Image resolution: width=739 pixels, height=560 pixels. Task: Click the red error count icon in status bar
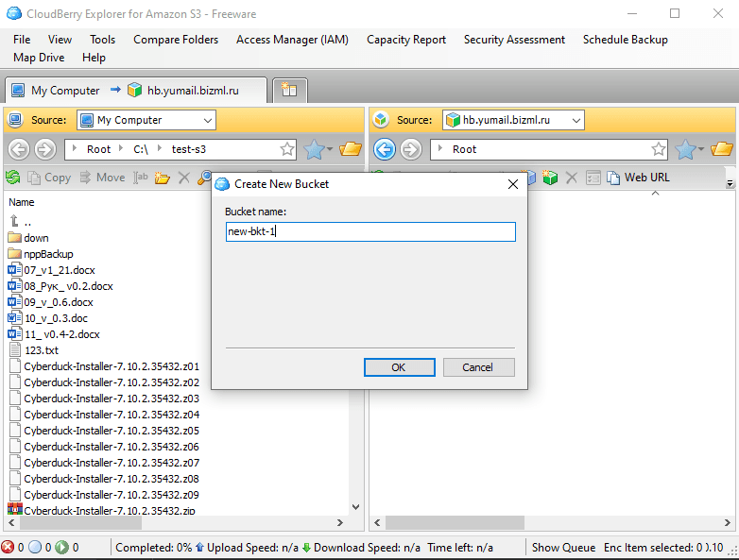pos(8,548)
